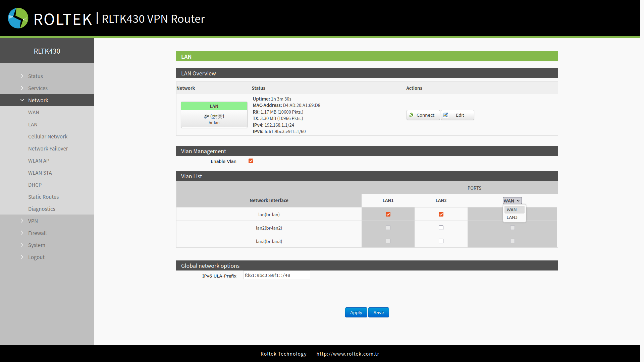Image resolution: width=644 pixels, height=362 pixels.
Task: Click the Edit pencil icon
Action: pyautogui.click(x=446, y=115)
